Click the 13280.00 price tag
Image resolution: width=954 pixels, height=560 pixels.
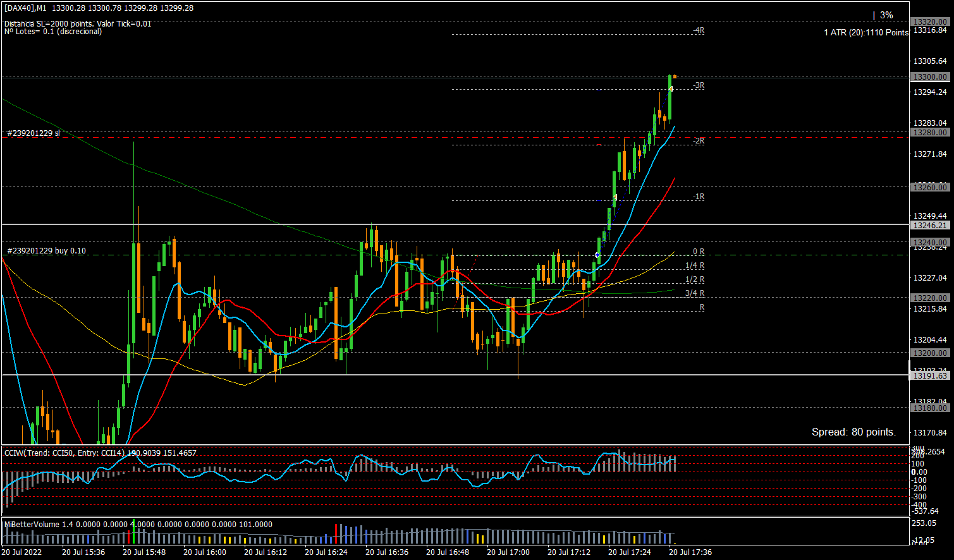coord(929,133)
